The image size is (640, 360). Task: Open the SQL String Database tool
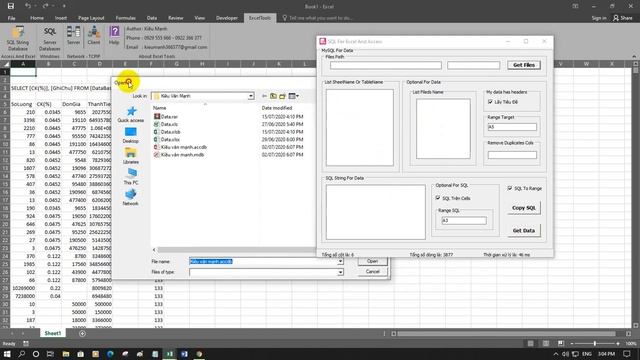(x=18, y=39)
